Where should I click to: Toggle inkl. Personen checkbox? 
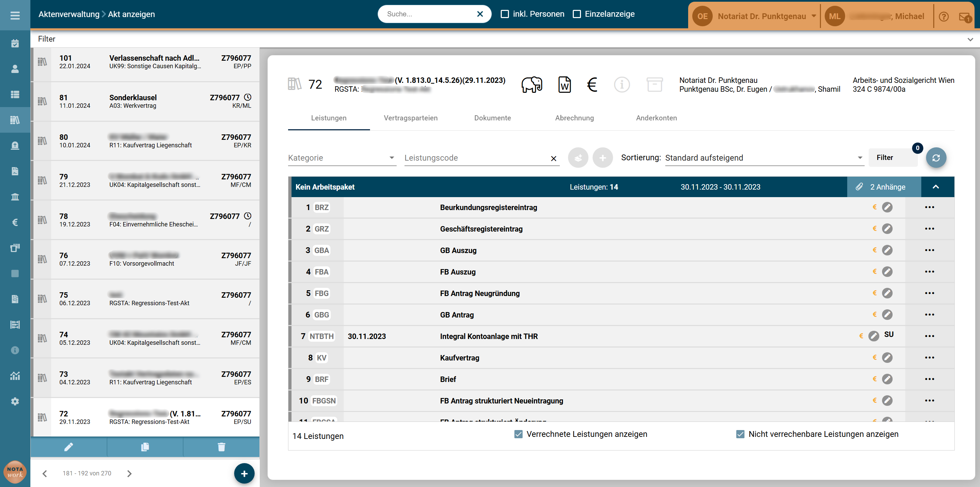click(505, 14)
